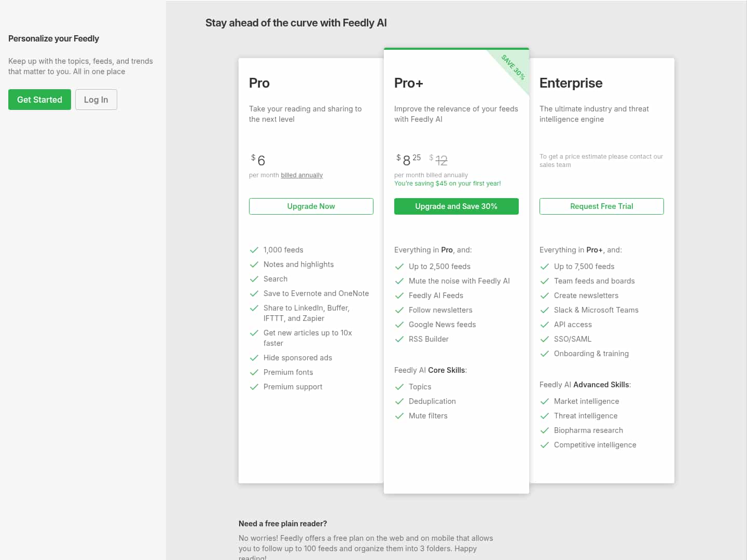Click checkmark beside 'RSS Builder'
The height and width of the screenshot is (560, 747).
399,339
